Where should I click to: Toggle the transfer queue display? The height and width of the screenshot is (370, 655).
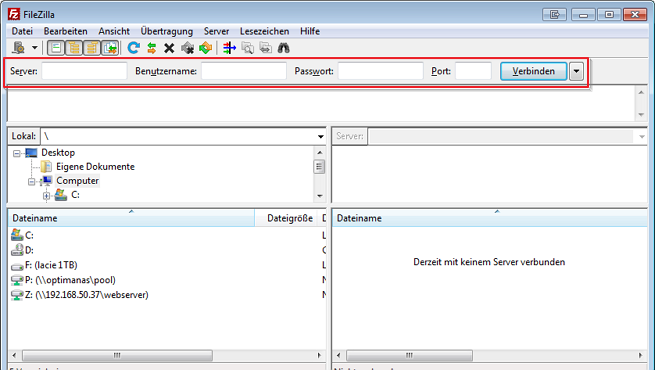[110, 48]
